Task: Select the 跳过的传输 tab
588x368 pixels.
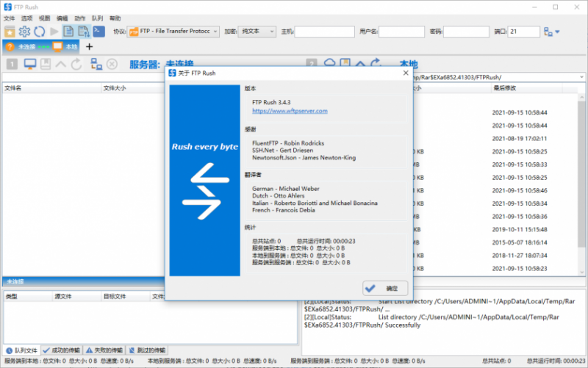Action: (x=147, y=350)
